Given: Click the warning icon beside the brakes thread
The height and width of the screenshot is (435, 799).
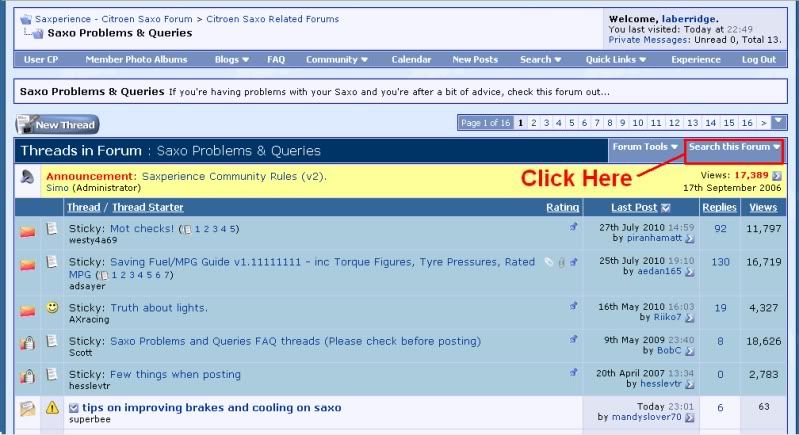Looking at the screenshot, I should tap(53, 408).
